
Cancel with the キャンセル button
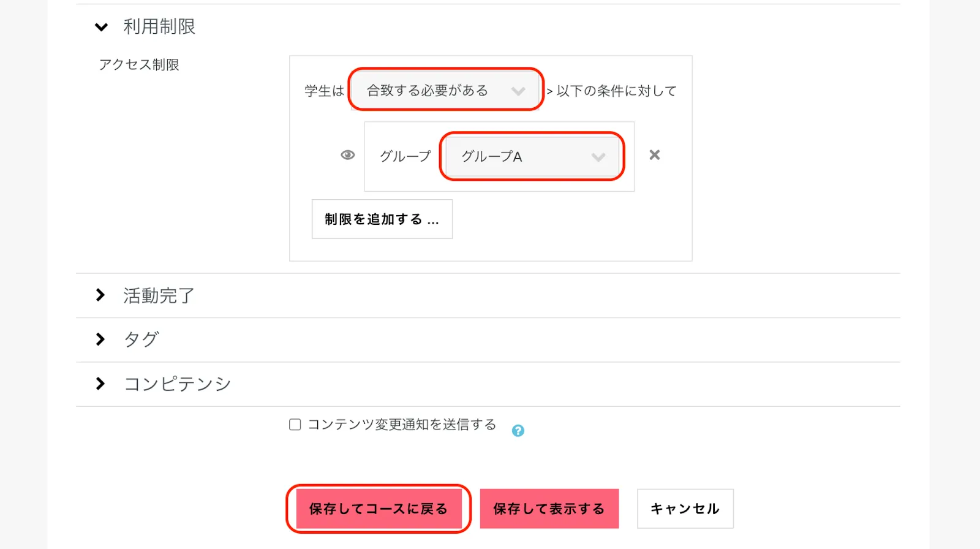[685, 509]
